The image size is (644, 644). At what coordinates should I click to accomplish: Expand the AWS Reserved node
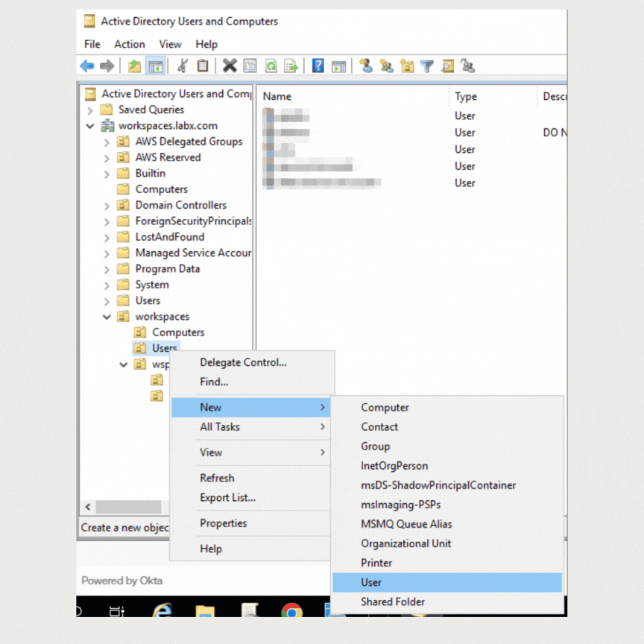coord(107,158)
